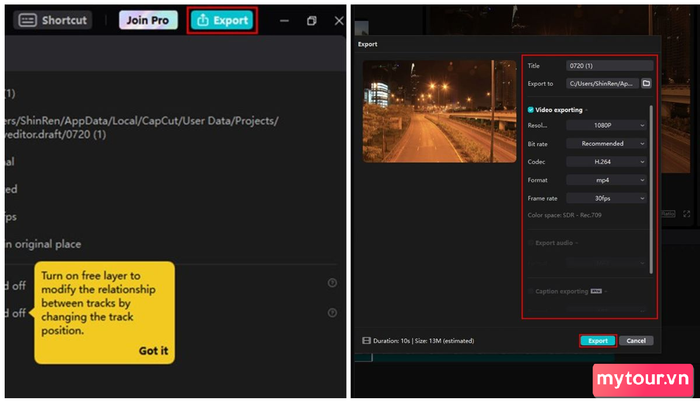The width and height of the screenshot is (700, 405).
Task: Click the Title field containing 0720 (1)
Action: tap(608, 66)
